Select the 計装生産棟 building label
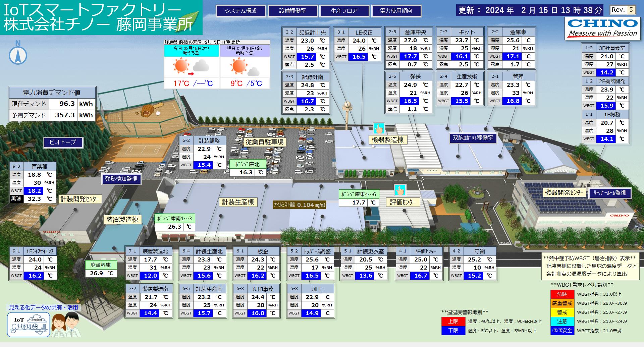Image resolution: width=644 pixels, height=347 pixels. click(x=238, y=202)
